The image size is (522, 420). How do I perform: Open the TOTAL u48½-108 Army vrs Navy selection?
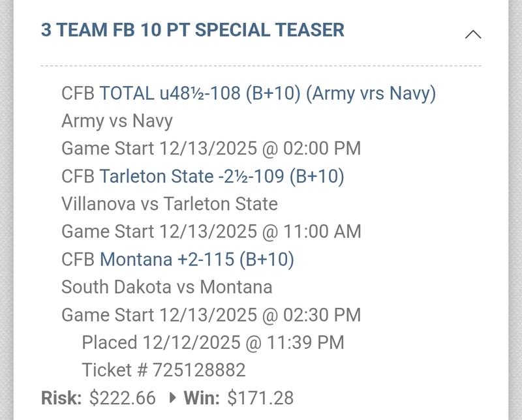pyautogui.click(x=268, y=93)
